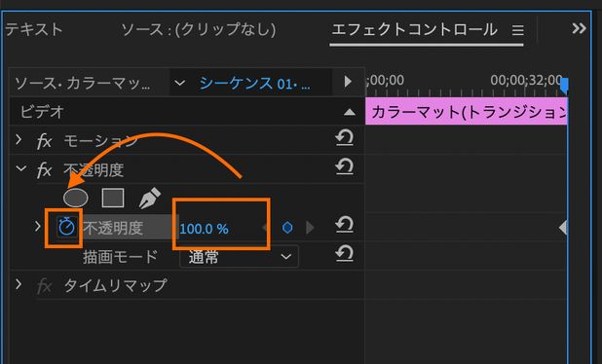Viewport: 602px width, 364px height.
Task: Create ellipse mask under 不透明度
Action: tap(76, 198)
